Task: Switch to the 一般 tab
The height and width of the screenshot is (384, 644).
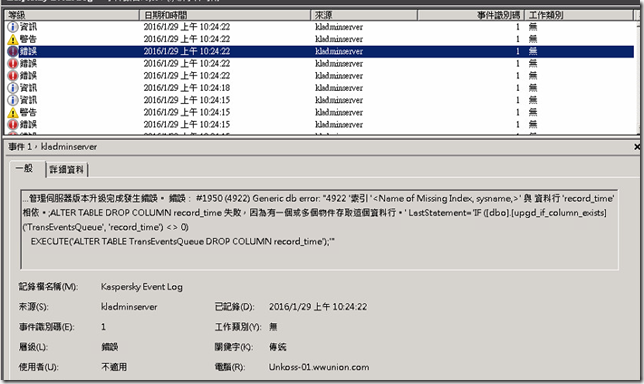Action: coord(24,168)
